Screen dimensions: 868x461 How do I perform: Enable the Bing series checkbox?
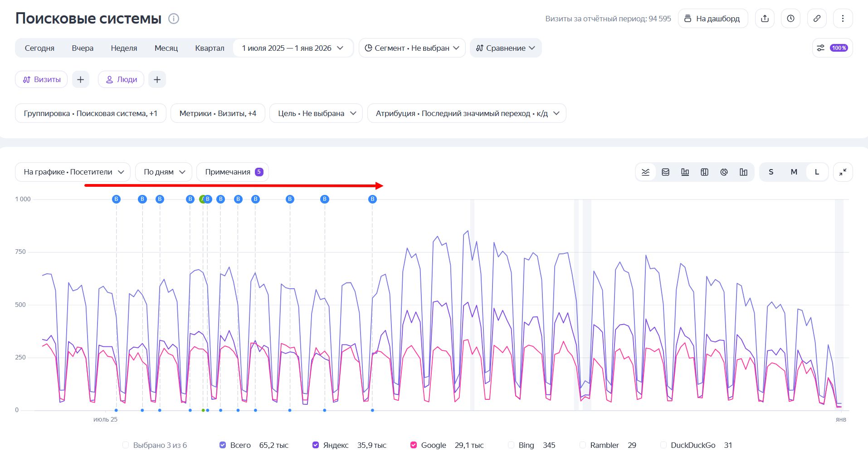(x=511, y=445)
